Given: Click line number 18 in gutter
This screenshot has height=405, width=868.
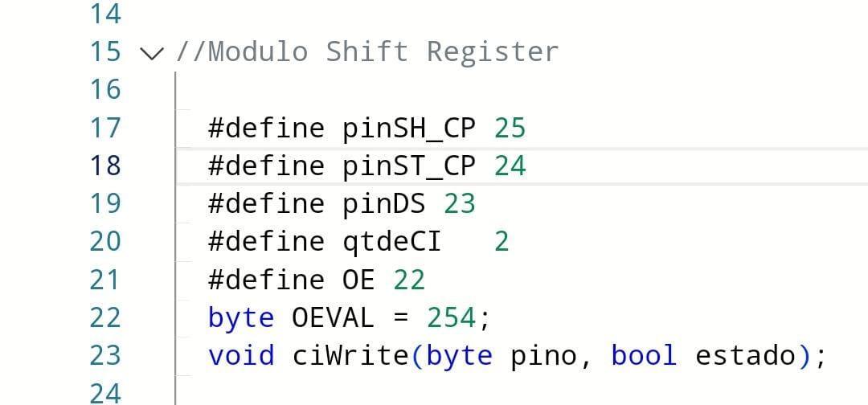Looking at the screenshot, I should (x=105, y=166).
